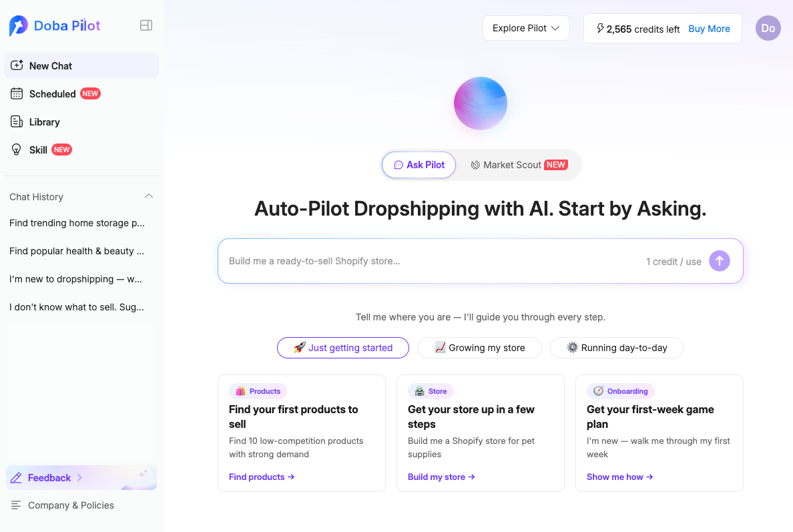Open the Skill section

pos(81,150)
